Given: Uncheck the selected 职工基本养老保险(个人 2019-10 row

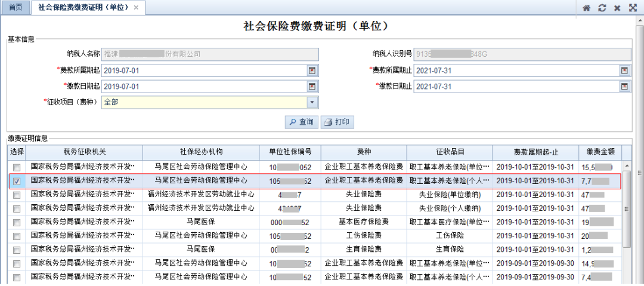Looking at the screenshot, I should tap(17, 181).
